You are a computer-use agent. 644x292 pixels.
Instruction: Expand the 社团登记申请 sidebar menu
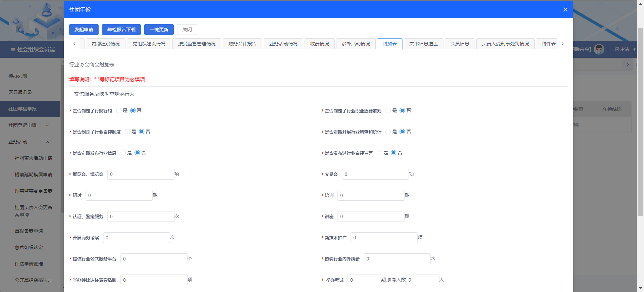coord(47,126)
